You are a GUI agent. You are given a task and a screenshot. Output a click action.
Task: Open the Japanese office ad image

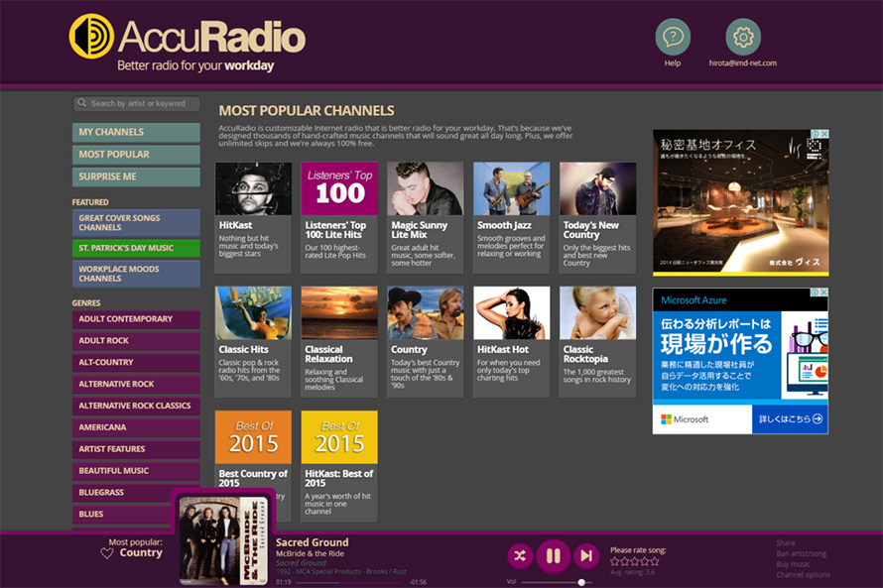coord(740,202)
